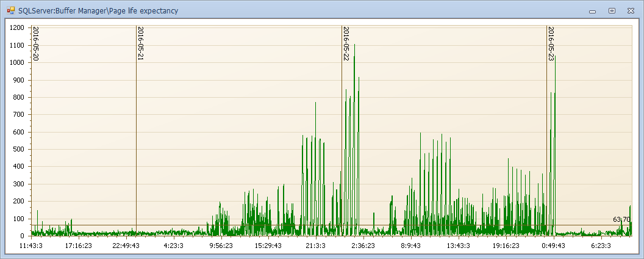The width and height of the screenshot is (644, 259).
Task: Click the 770 spike near 21:3:3
Action: point(315,169)
